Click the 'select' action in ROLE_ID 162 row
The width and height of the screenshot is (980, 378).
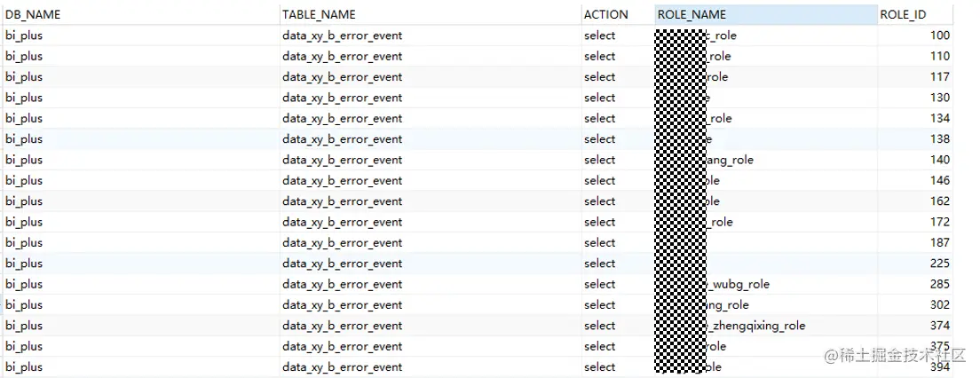click(600, 201)
